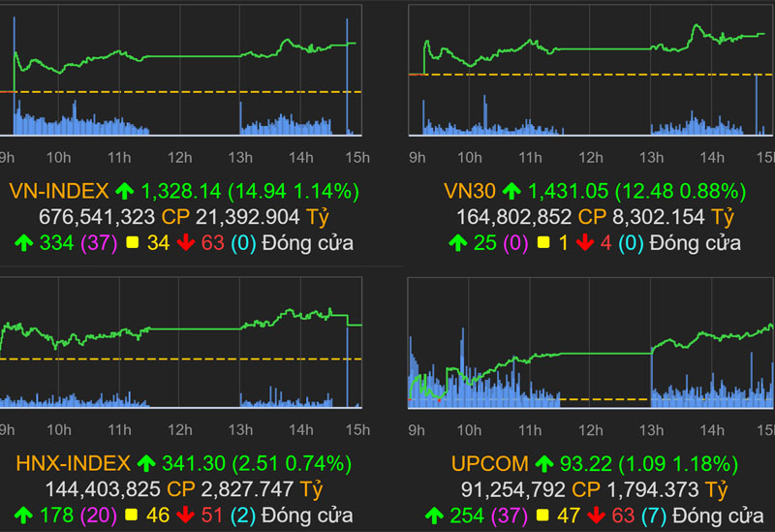Image resolution: width=775 pixels, height=532 pixels.
Task: Click the yellow unchanged square beside 46
Action: point(131,515)
